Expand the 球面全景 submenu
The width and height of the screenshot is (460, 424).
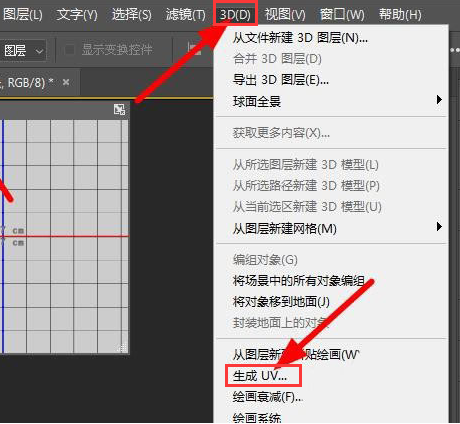[331, 101]
